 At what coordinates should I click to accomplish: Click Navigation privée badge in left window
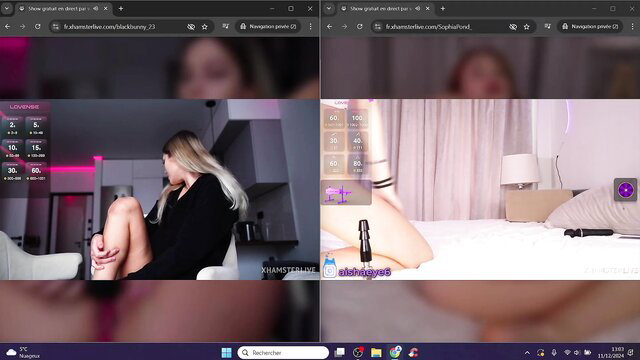click(268, 27)
